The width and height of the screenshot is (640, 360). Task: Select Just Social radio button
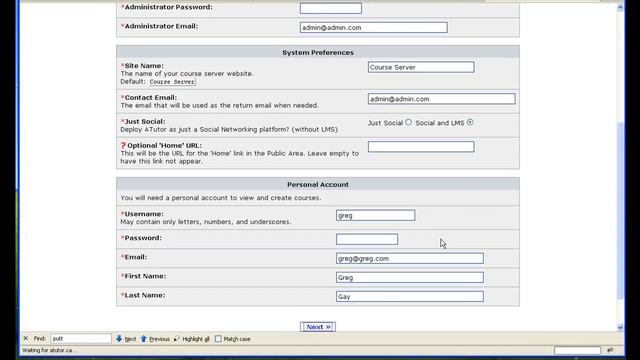[409, 122]
